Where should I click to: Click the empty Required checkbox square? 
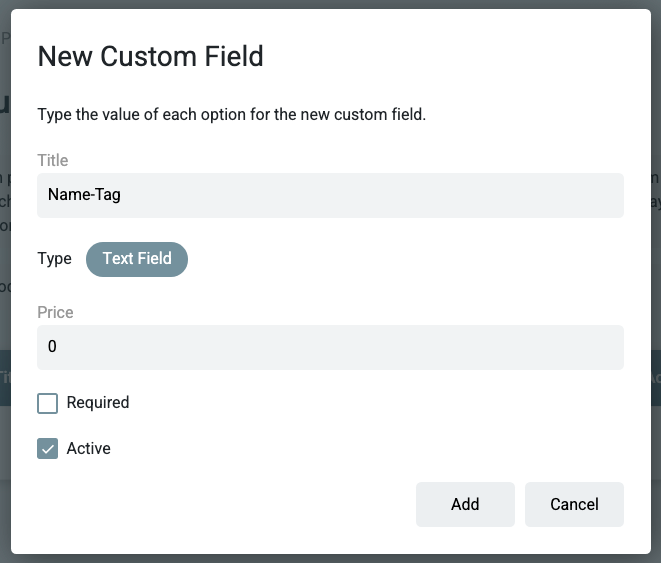(47, 403)
